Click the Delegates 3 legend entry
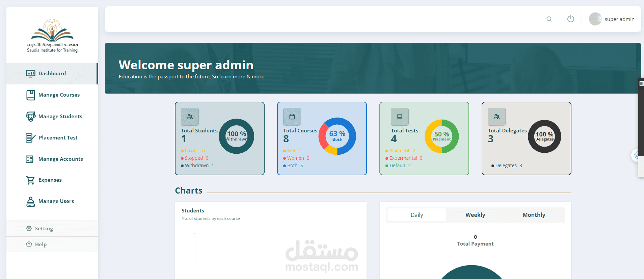This screenshot has width=644, height=279. [507, 166]
